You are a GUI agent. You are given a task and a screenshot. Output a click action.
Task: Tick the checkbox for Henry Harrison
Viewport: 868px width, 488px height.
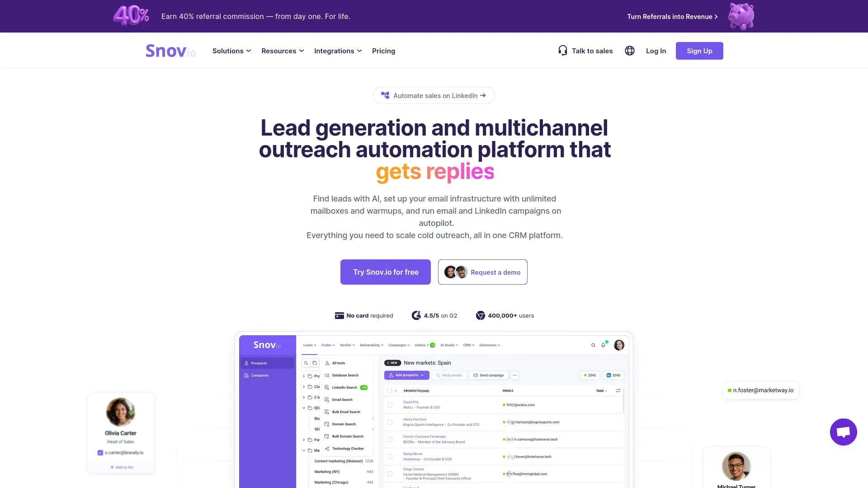pyautogui.click(x=390, y=422)
